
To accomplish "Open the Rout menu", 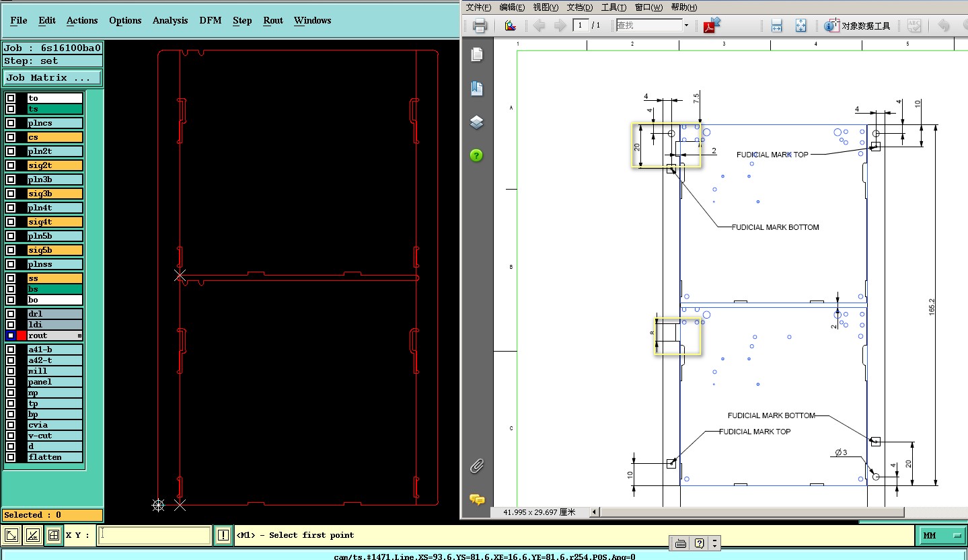I will click(272, 20).
